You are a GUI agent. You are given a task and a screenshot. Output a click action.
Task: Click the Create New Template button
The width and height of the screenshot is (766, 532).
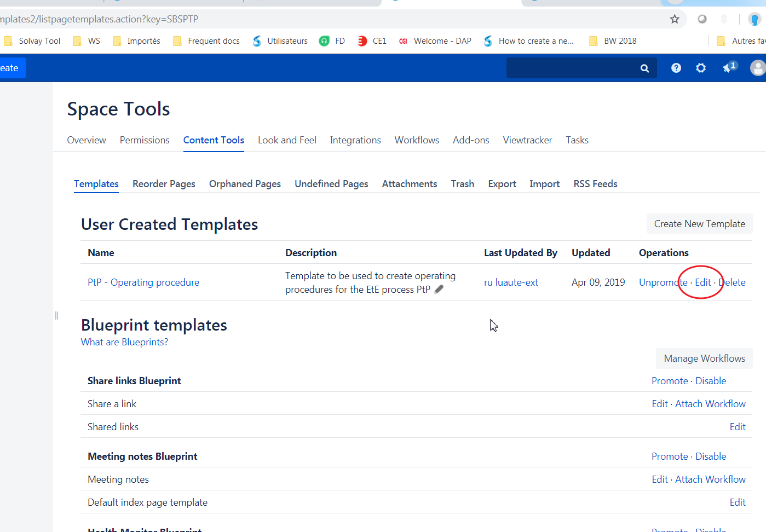pyautogui.click(x=699, y=224)
